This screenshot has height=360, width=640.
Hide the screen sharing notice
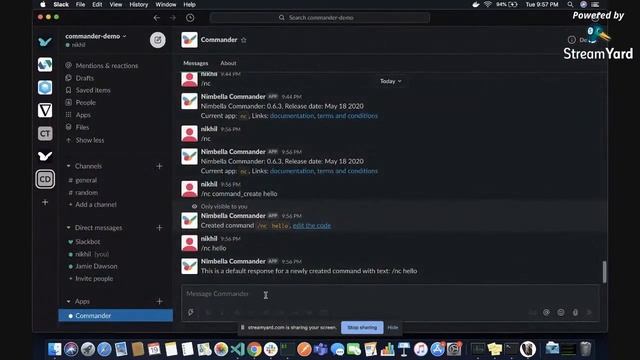(x=393, y=327)
